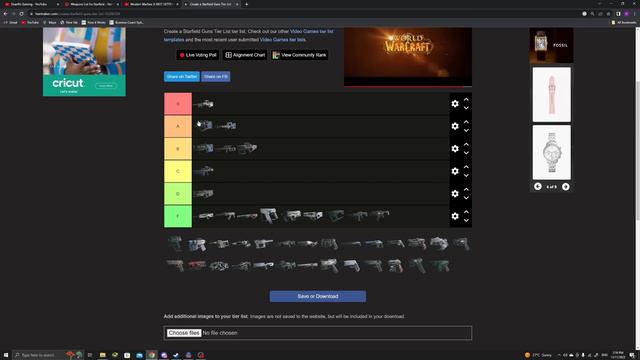640x360 pixels.
Task: Move the C tier row down with its arrow
Action: [x=466, y=176]
